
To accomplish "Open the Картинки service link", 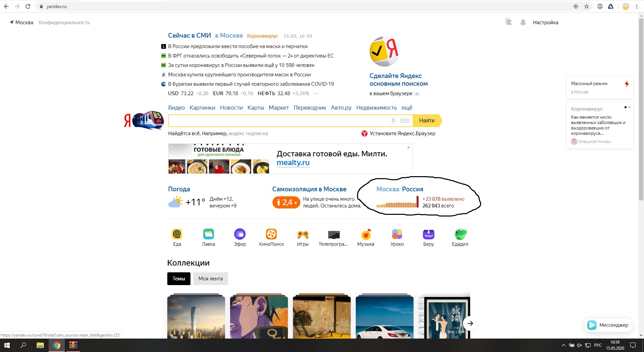I will pyautogui.click(x=202, y=108).
